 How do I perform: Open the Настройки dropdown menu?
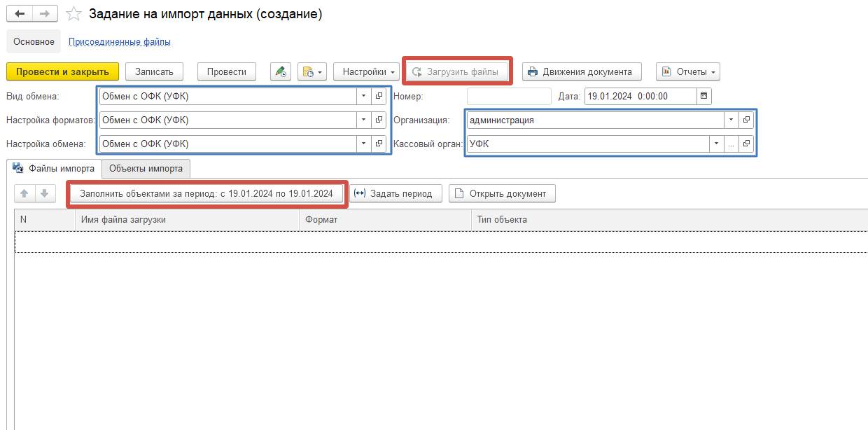pyautogui.click(x=366, y=71)
